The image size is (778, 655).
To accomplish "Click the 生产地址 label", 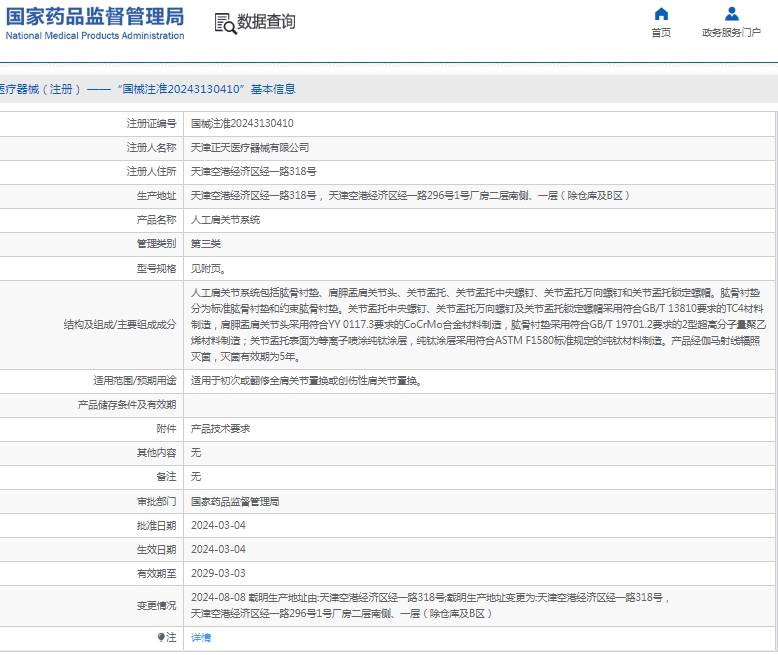I will 156,196.
